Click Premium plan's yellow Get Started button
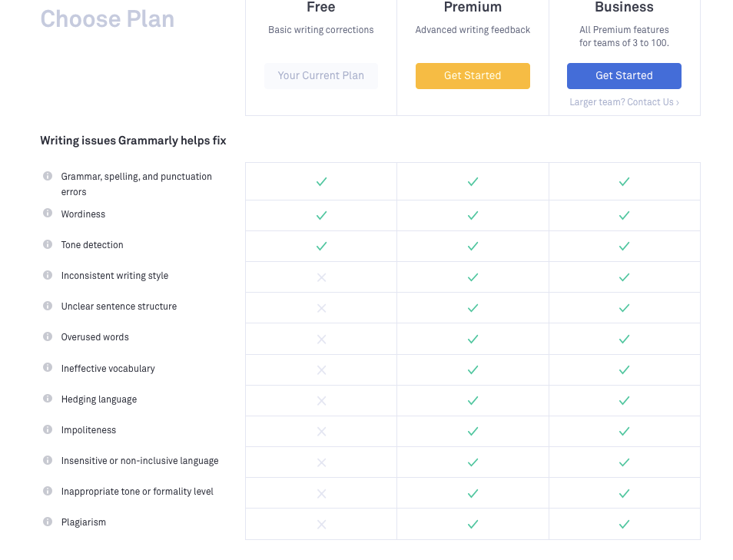733x560 pixels. coord(473,76)
